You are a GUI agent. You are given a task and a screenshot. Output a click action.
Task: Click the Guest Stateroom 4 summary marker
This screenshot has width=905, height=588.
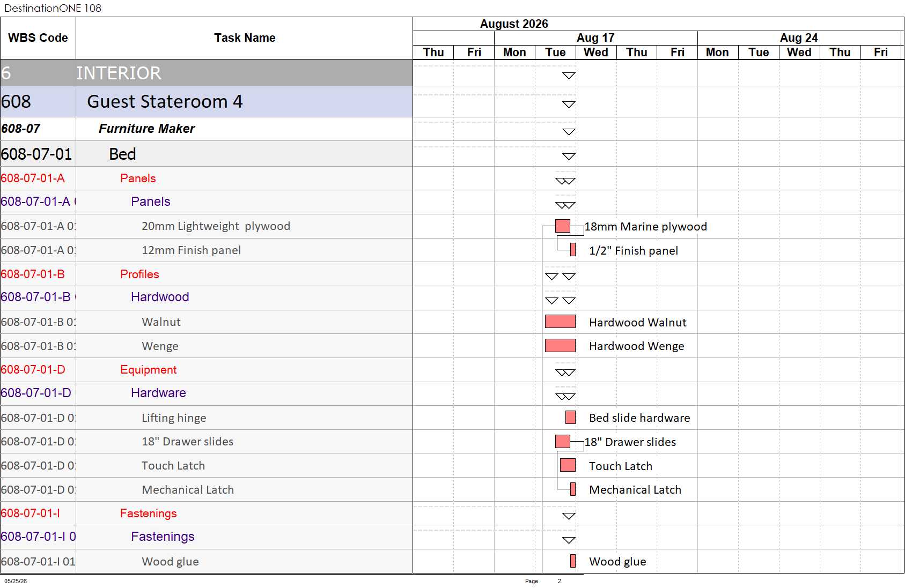coord(569,105)
